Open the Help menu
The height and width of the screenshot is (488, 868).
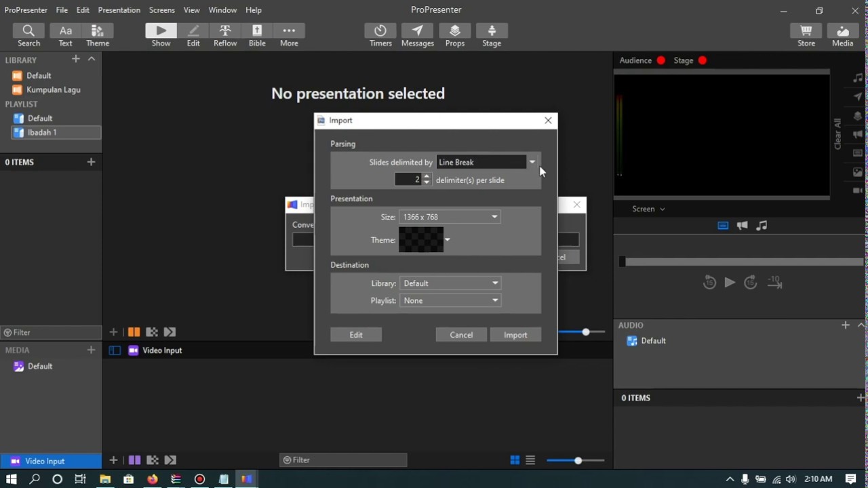(254, 10)
